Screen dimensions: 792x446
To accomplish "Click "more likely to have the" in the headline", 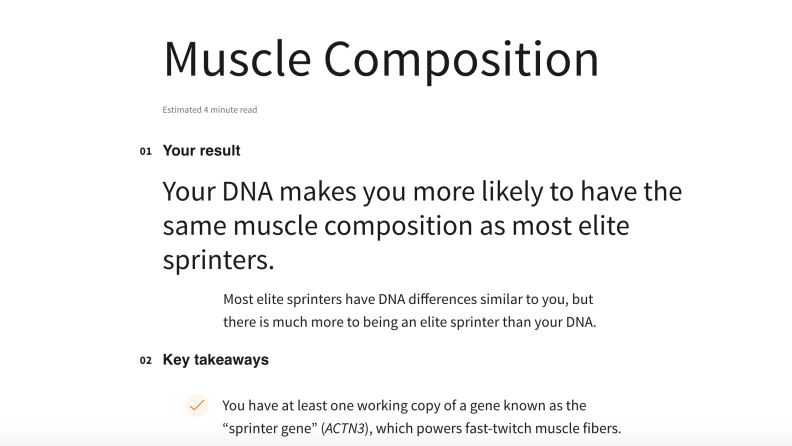I will (548, 191).
